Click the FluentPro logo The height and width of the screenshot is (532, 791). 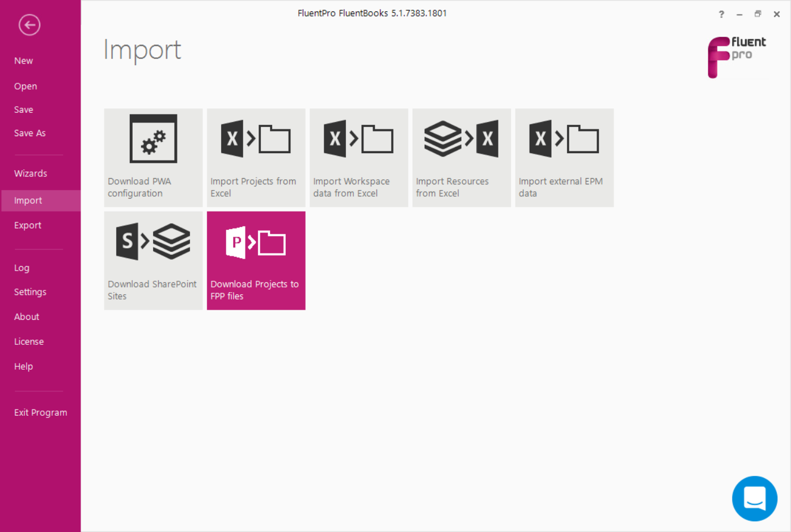point(737,57)
